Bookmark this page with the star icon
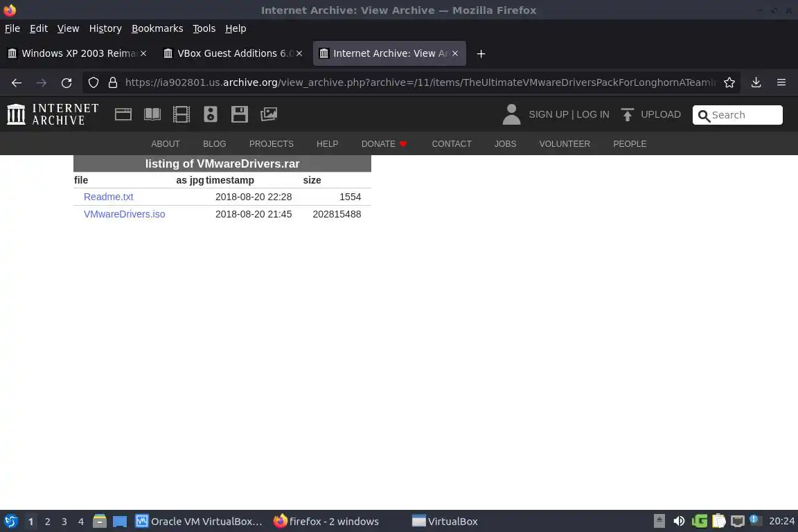 tap(729, 82)
